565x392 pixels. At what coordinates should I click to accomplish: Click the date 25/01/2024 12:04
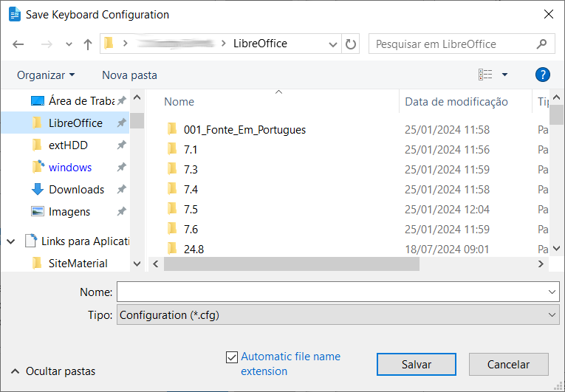447,210
